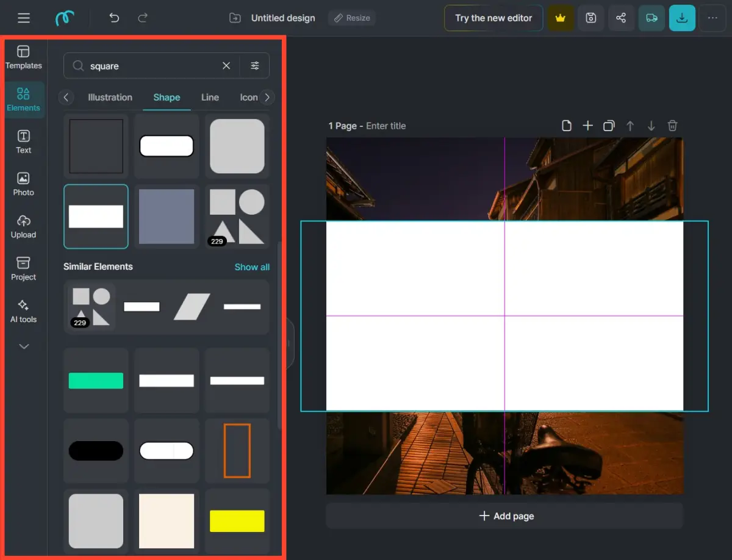Screen dimensions: 732x560
Task: Delete the page with trash icon
Action: click(x=672, y=126)
